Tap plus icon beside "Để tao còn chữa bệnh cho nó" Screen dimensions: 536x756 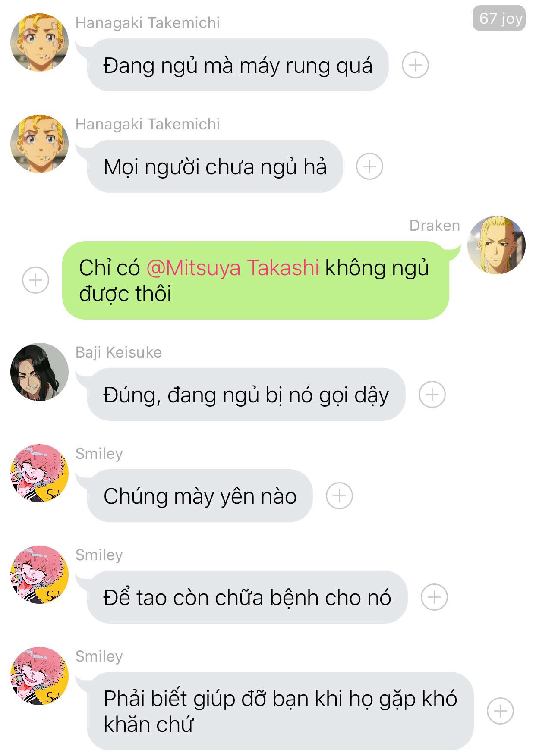(x=434, y=597)
